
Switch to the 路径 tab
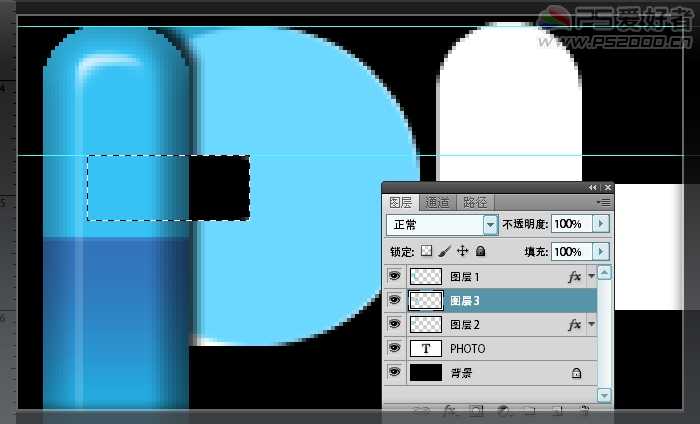pyautogui.click(x=475, y=203)
